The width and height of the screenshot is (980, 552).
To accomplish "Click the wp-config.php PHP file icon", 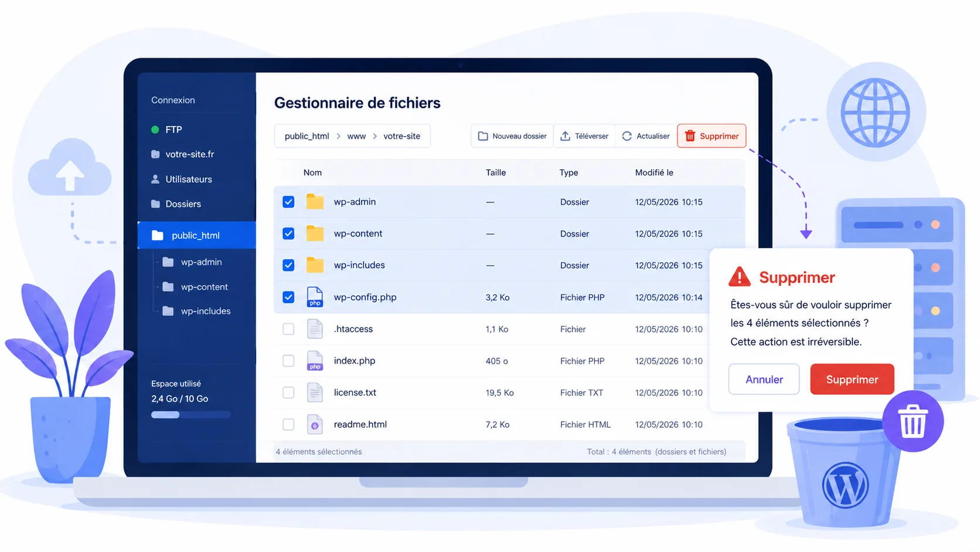I will [315, 297].
